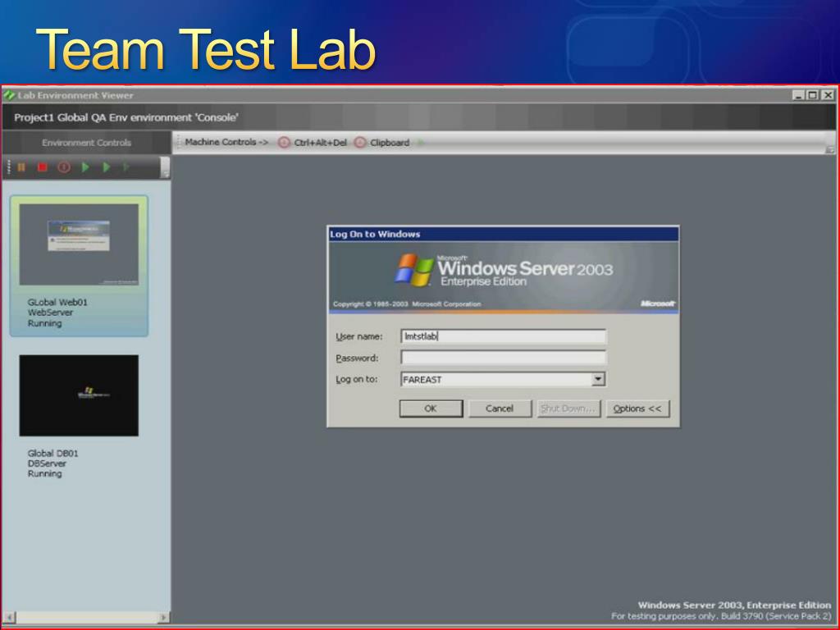Click the green play arrow beside the red power icon
Screen dimensions: 840x630
pos(85,167)
